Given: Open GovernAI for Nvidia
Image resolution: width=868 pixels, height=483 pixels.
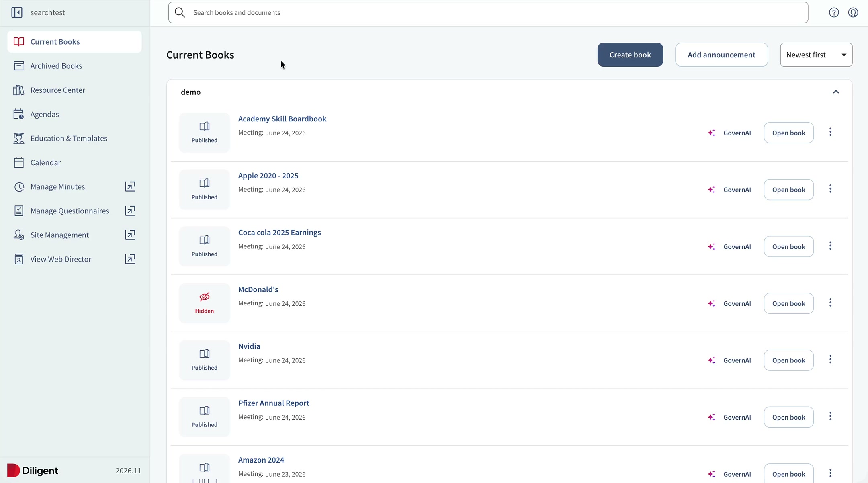Looking at the screenshot, I should [729, 360].
